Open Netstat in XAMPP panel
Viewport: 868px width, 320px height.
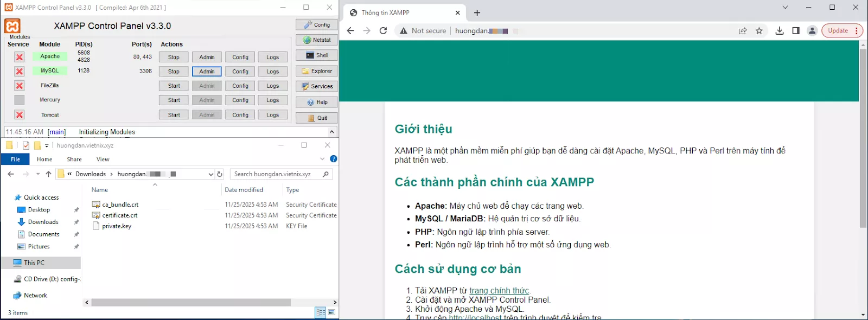coord(317,40)
